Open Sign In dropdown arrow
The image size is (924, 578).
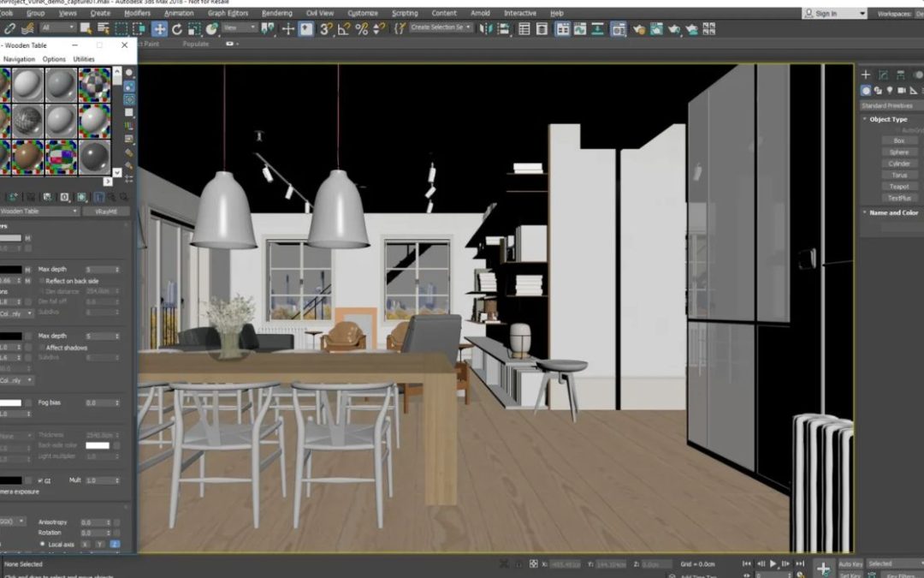coord(862,14)
